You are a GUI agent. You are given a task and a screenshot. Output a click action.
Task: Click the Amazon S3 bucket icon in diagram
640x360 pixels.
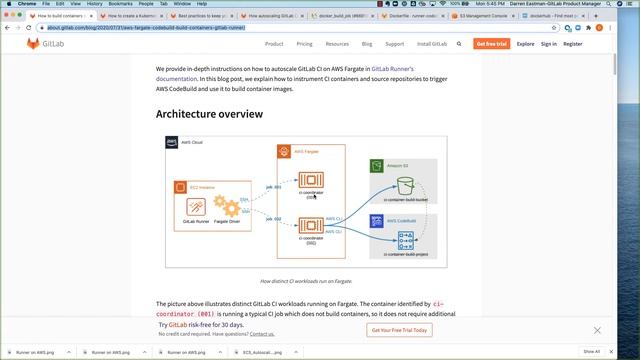(405, 186)
